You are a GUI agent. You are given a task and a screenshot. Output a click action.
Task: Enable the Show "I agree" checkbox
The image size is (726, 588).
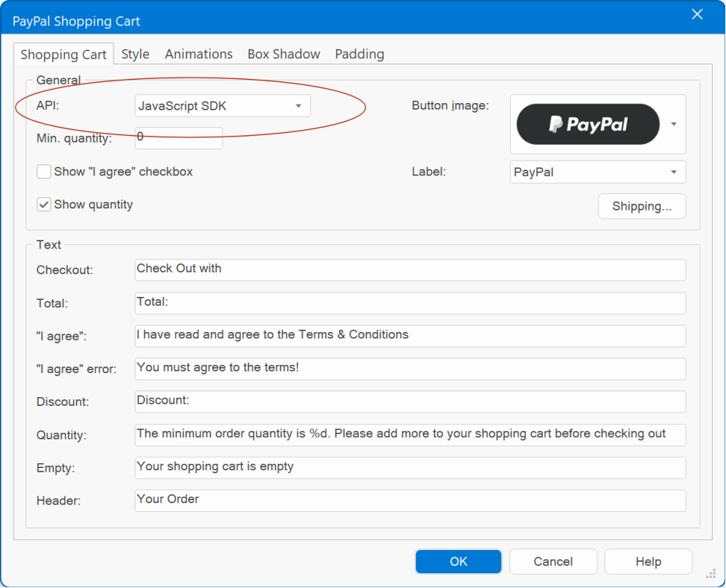(44, 172)
